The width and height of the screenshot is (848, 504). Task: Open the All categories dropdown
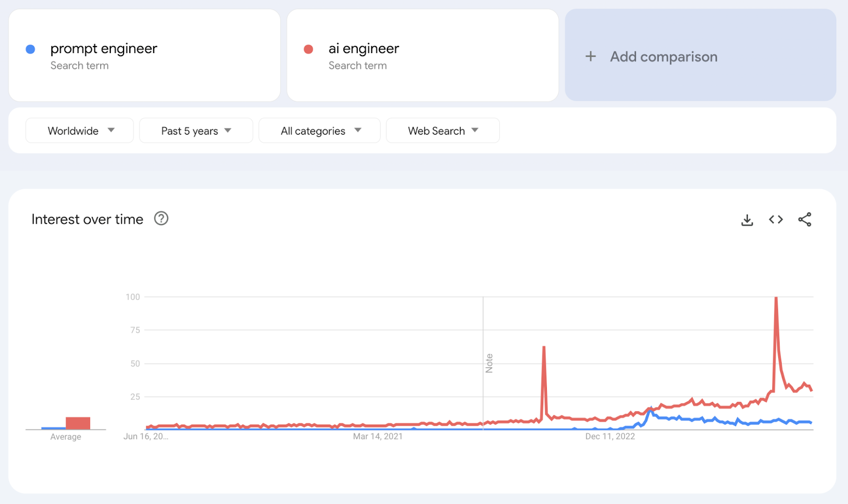point(320,131)
